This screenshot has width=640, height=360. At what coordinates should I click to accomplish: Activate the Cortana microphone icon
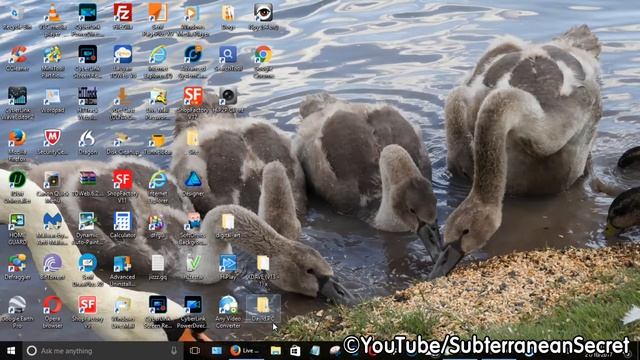pos(174,351)
